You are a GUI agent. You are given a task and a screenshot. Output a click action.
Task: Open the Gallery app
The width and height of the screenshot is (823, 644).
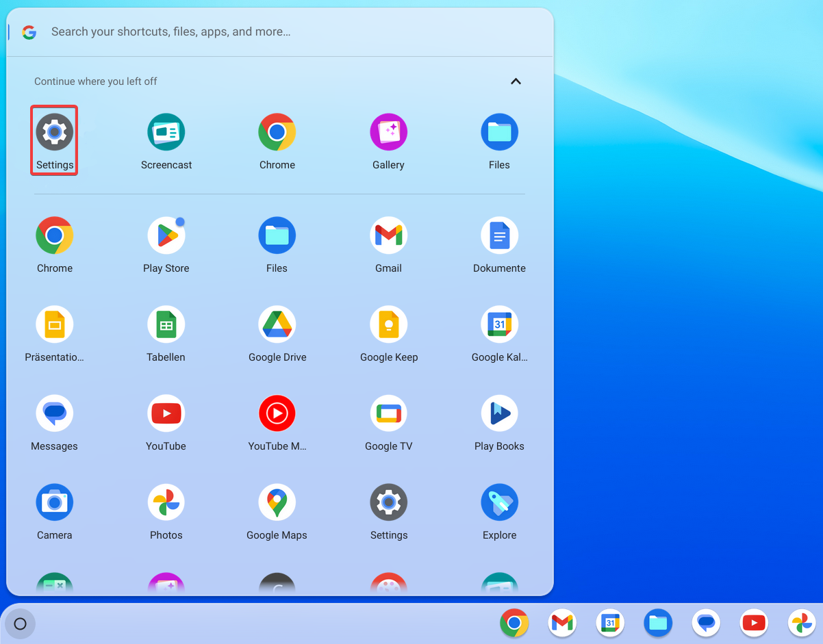(x=388, y=142)
